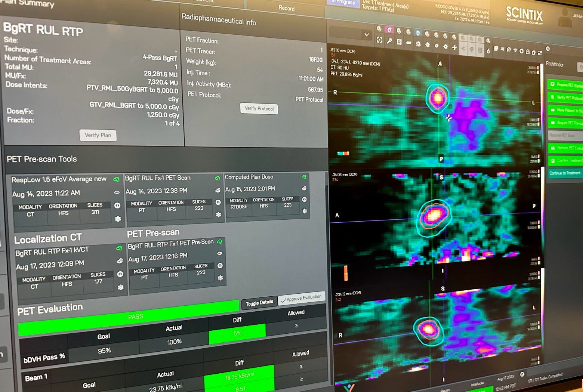This screenshot has width=583, height=392.
Task: Select the square region-of-interest tool
Action: click(x=399, y=42)
